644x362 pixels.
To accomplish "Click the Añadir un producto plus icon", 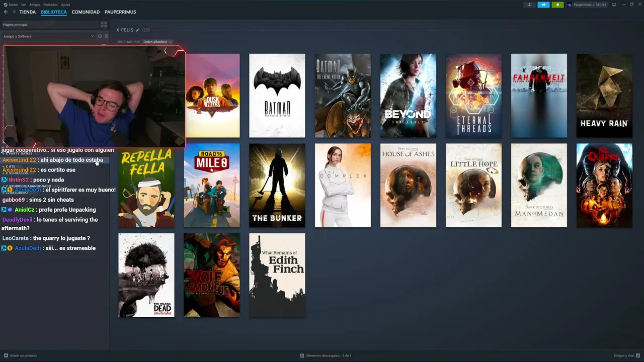I will coord(6,355).
